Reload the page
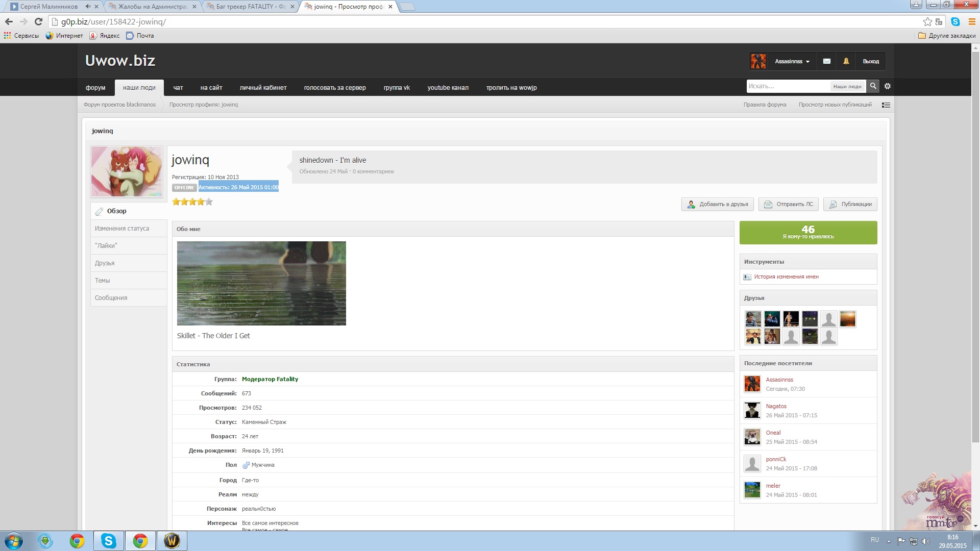The image size is (980, 551). (38, 22)
